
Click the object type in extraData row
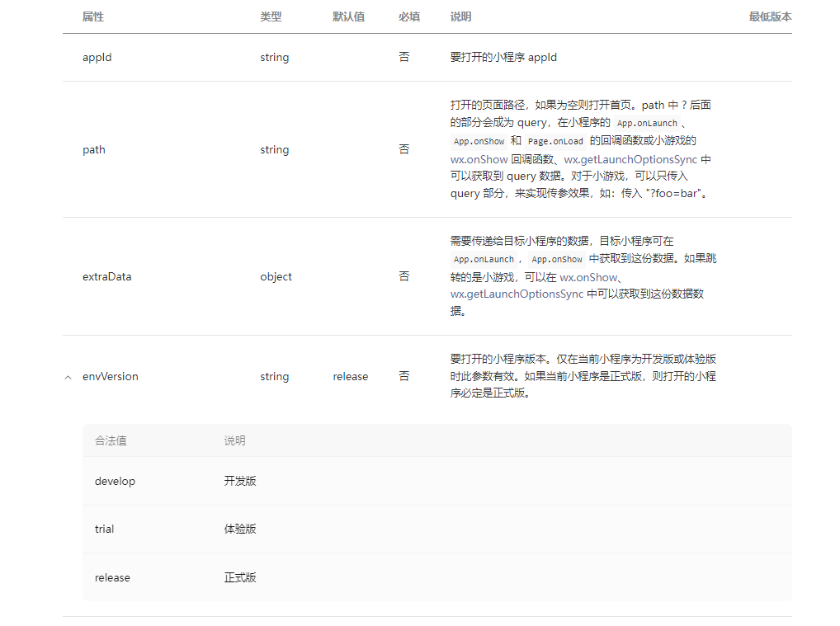click(276, 277)
